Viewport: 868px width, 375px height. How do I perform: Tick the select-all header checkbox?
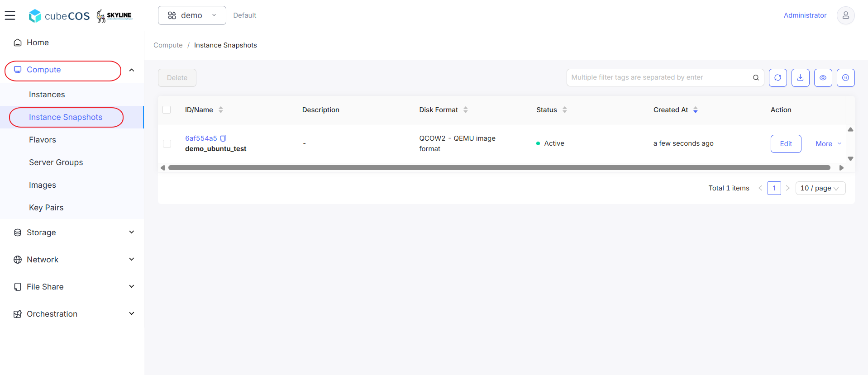(x=167, y=110)
